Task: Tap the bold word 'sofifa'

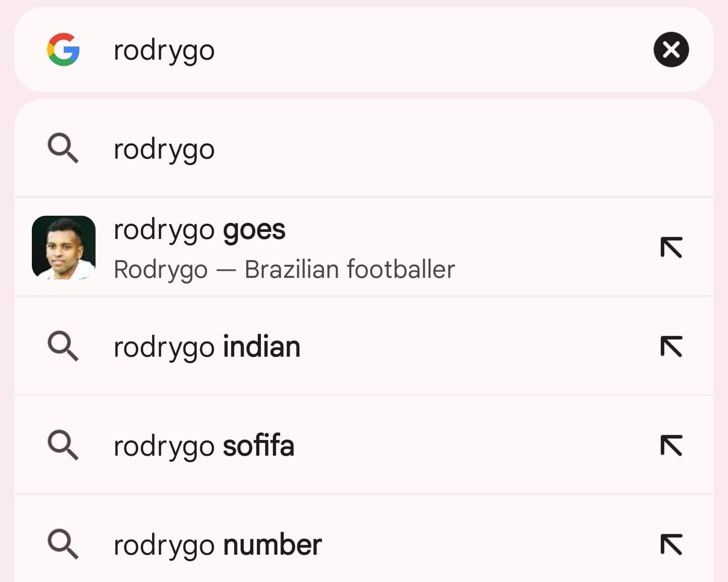Action: point(258,446)
